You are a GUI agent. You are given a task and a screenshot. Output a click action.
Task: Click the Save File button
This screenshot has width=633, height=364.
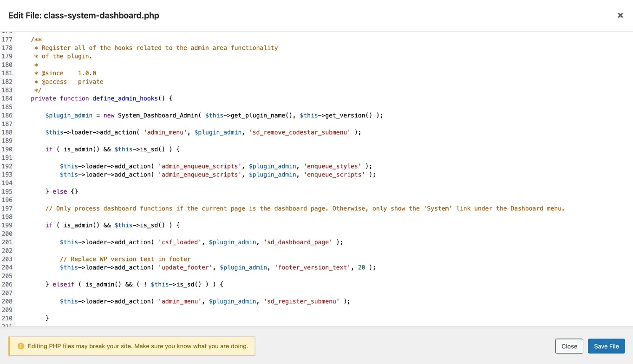pyautogui.click(x=606, y=346)
